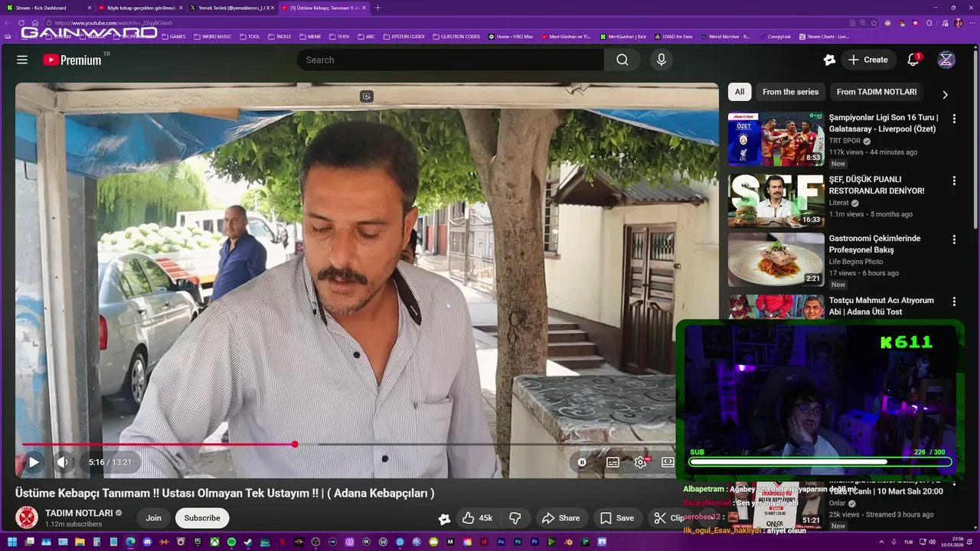The height and width of the screenshot is (551, 980).
Task: Switch to Böyle kebap gerçekten browser tab
Action: 141,8
